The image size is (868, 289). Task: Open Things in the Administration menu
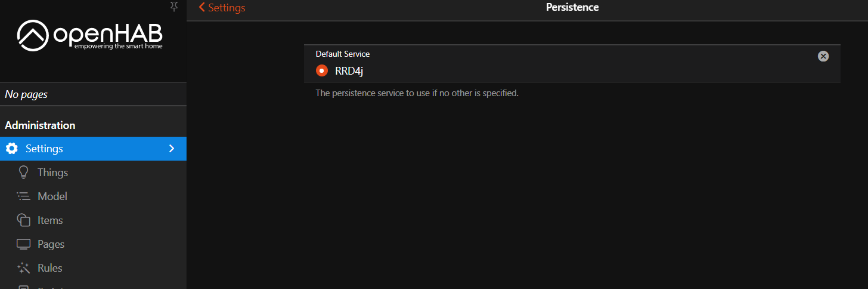pos(52,173)
